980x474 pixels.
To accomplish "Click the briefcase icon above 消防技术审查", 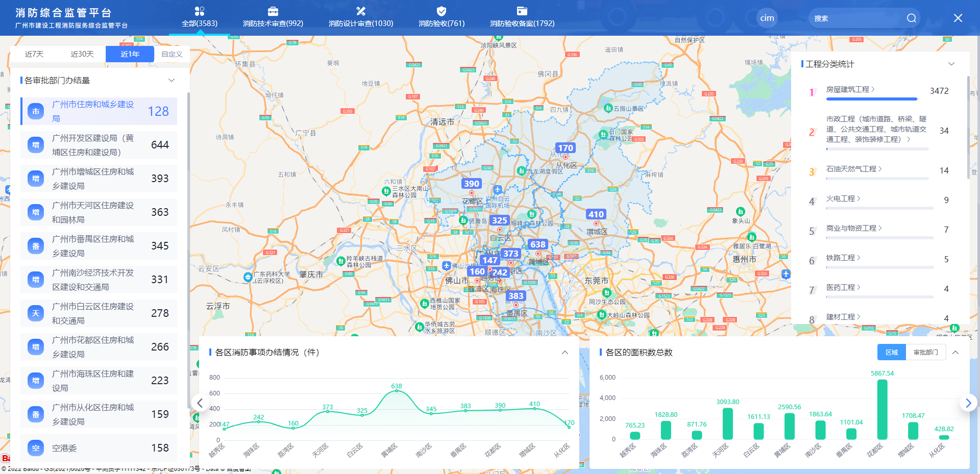I will pyautogui.click(x=273, y=11).
